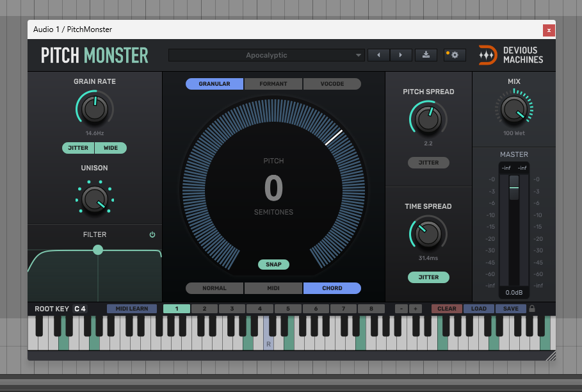The width and height of the screenshot is (582, 392).
Task: Select chord slot 4
Action: (260, 309)
